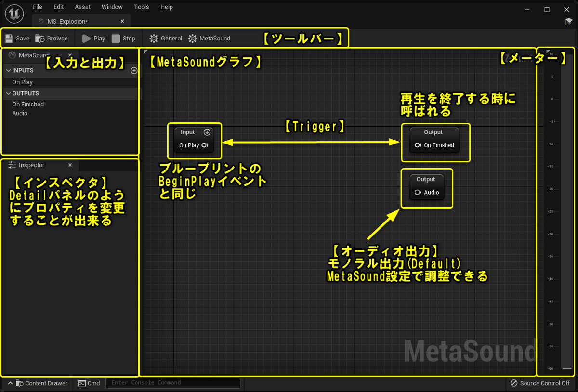Focus the Enter Console Command field
The width and height of the screenshot is (578, 392).
(173, 383)
